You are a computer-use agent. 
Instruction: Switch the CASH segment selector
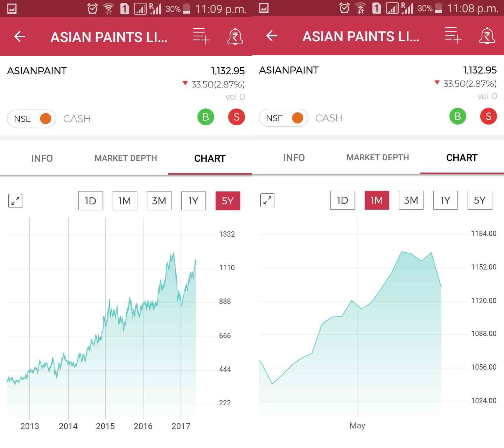pos(77,119)
